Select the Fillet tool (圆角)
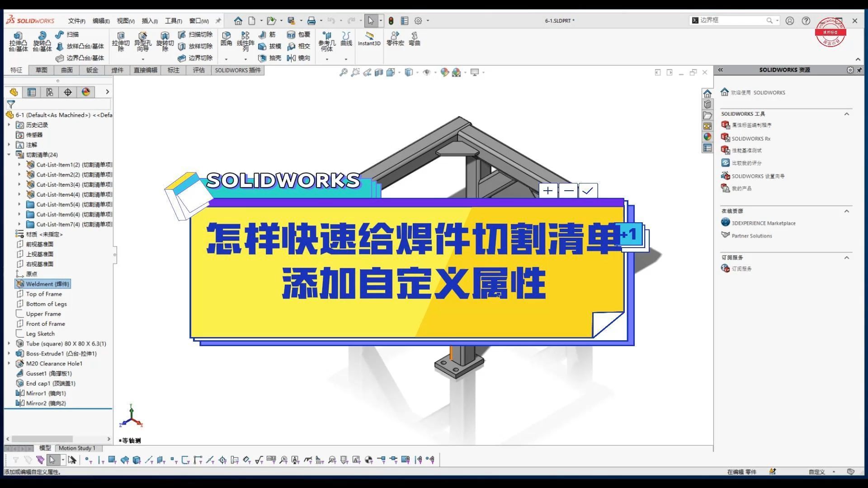 226,39
